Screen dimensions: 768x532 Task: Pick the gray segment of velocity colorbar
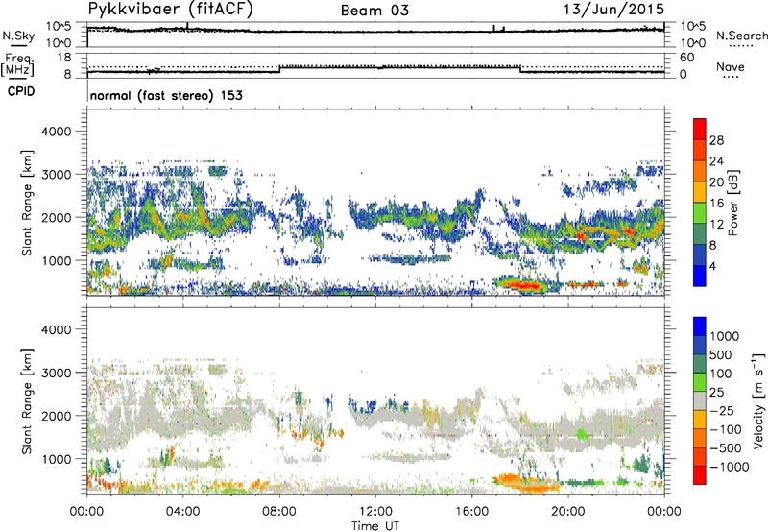700,401
